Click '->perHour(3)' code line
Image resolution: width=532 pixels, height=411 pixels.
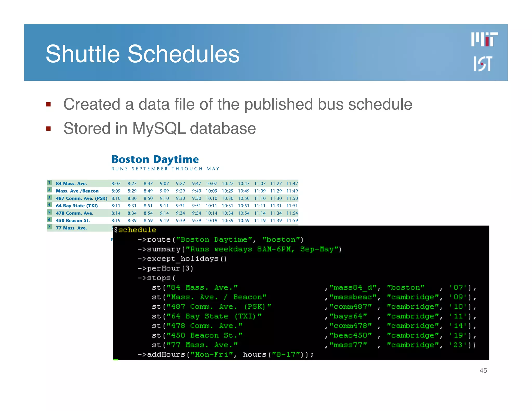coord(165,268)
